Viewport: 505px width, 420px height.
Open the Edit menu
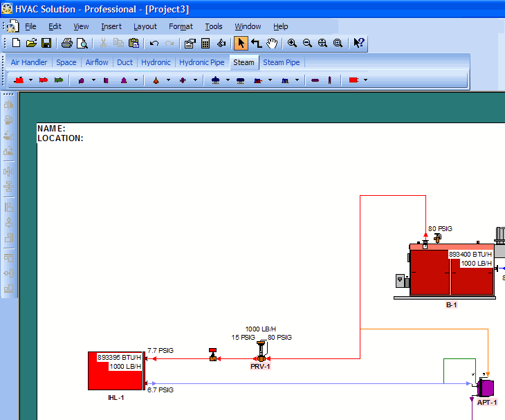(x=55, y=26)
